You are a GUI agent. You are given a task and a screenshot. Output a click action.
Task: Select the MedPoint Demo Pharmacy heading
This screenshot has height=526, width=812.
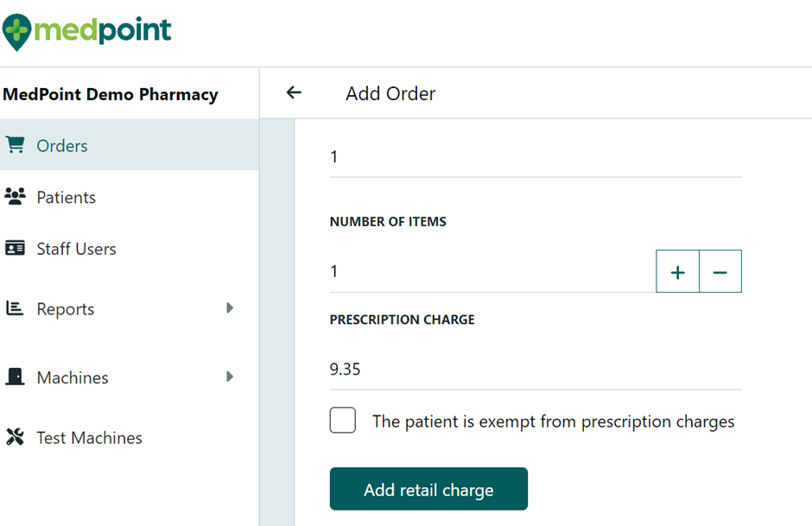(x=111, y=94)
